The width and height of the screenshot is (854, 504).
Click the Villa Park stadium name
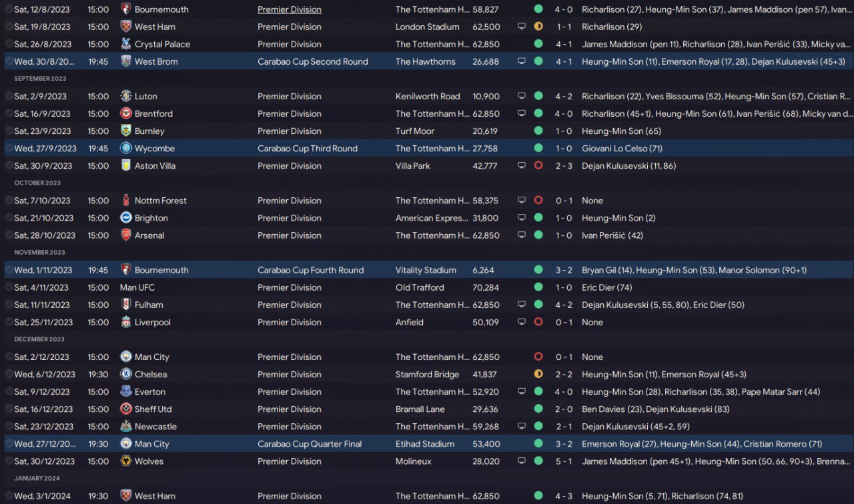click(x=413, y=165)
